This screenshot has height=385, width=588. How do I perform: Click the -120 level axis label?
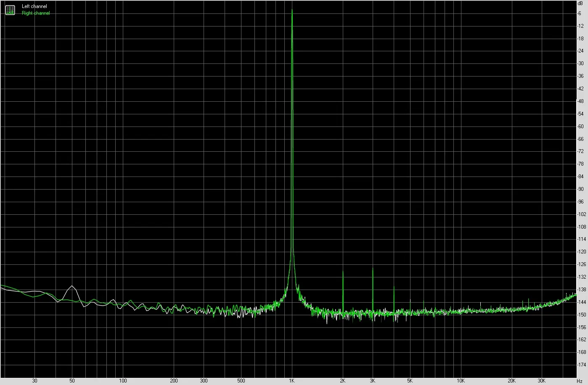[x=582, y=252]
